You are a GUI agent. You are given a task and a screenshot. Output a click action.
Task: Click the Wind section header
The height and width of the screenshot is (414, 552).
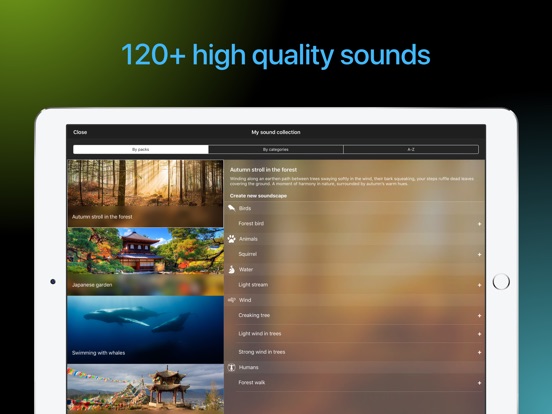pos(355,300)
